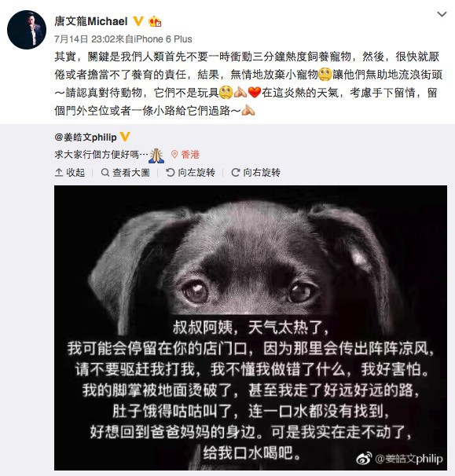Rotate the image left with 向左旋转

tap(191, 173)
